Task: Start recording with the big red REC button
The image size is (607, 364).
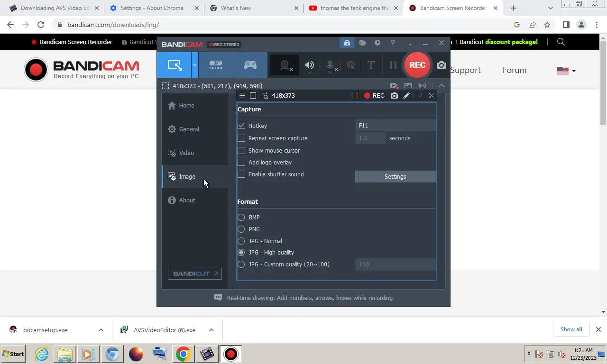Action: coord(417,65)
